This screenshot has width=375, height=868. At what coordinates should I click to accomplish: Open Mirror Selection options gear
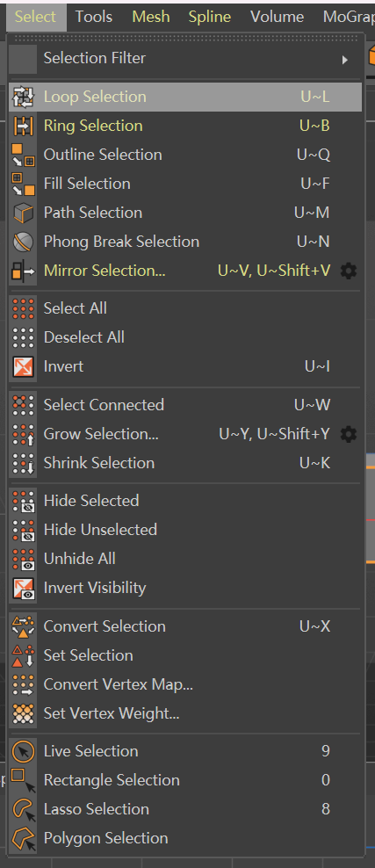349,271
